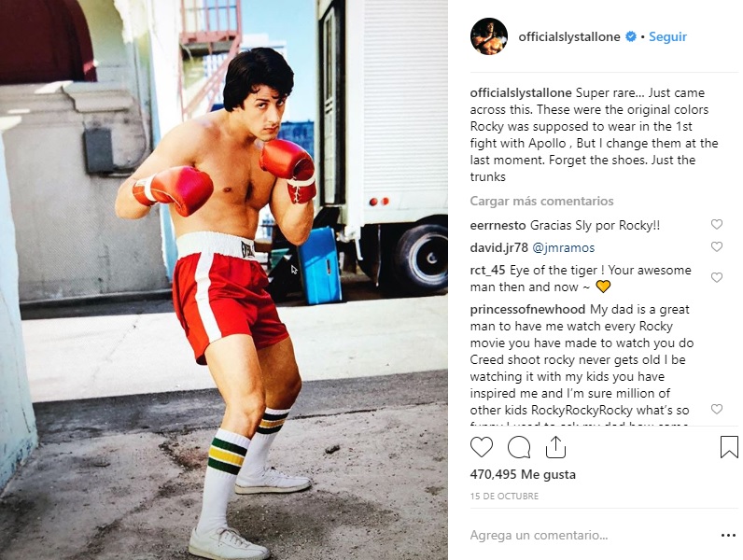This screenshot has width=743, height=560.
Task: Save the post with the bookmark icon
Action: (x=729, y=447)
